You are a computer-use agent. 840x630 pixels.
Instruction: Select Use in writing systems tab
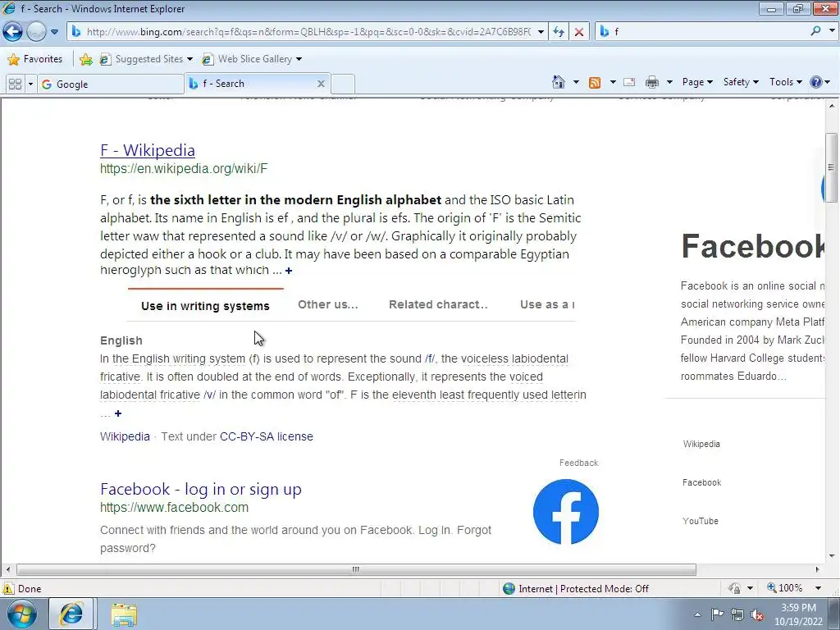click(205, 306)
